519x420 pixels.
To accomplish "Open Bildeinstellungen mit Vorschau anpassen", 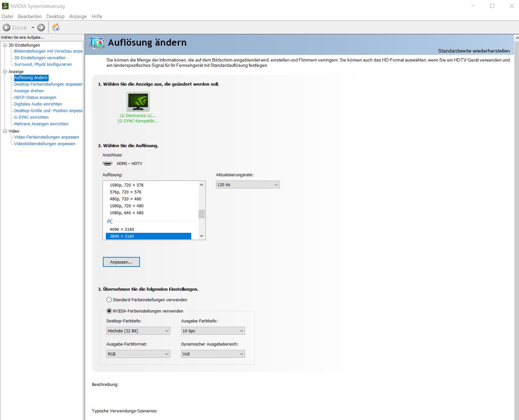I will click(48, 51).
